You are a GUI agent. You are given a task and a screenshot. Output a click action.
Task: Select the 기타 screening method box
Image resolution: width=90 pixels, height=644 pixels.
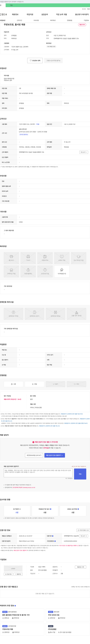click(76, 384)
